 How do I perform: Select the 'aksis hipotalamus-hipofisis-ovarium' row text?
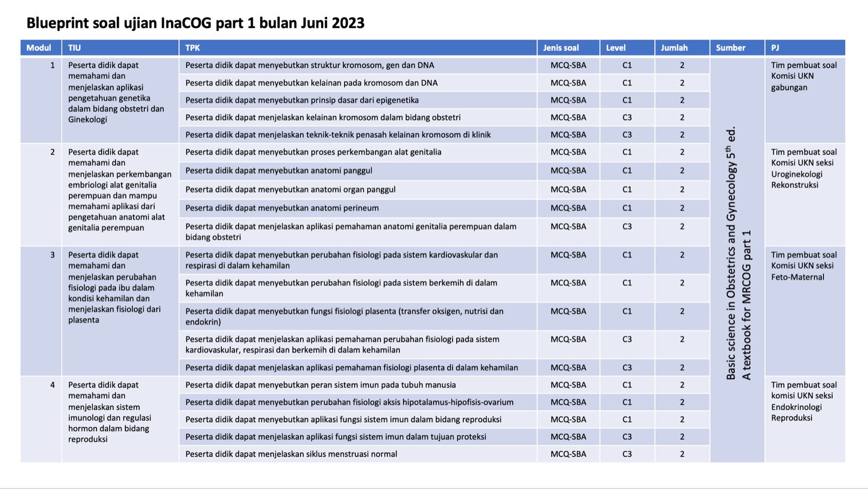349,402
